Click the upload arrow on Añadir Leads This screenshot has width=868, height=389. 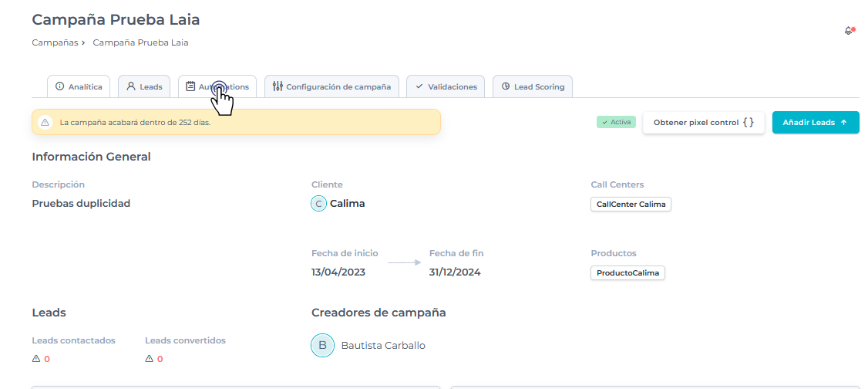(843, 122)
